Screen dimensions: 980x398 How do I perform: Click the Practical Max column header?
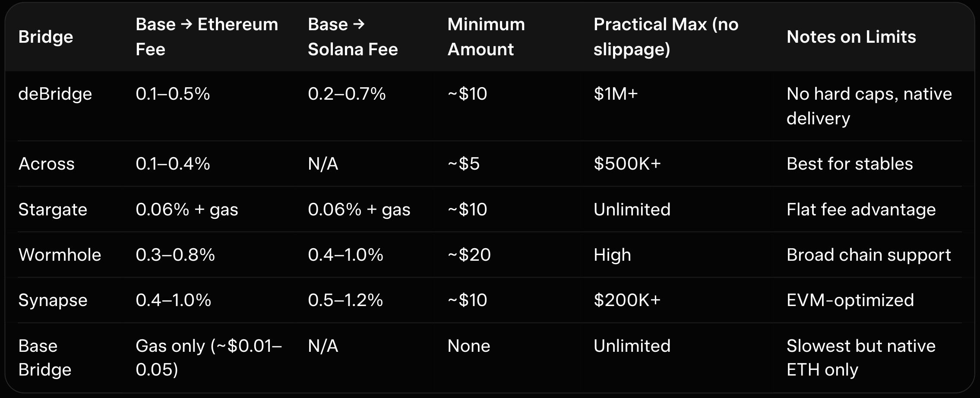pos(665,37)
